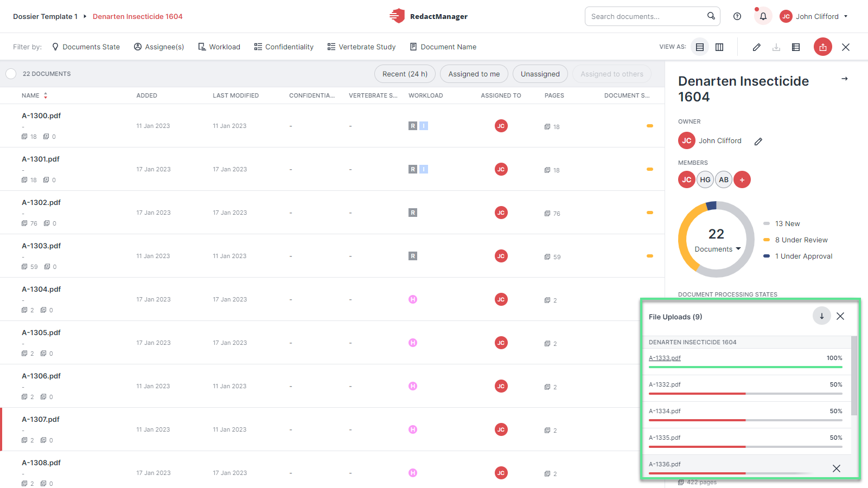
Task: Close the File Uploads panel
Action: point(840,316)
